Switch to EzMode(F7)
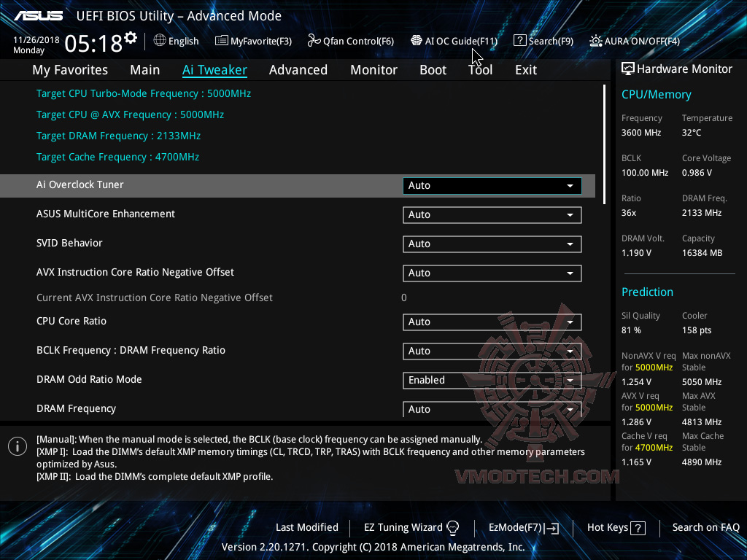Screen dimensions: 747x560 (524, 528)
